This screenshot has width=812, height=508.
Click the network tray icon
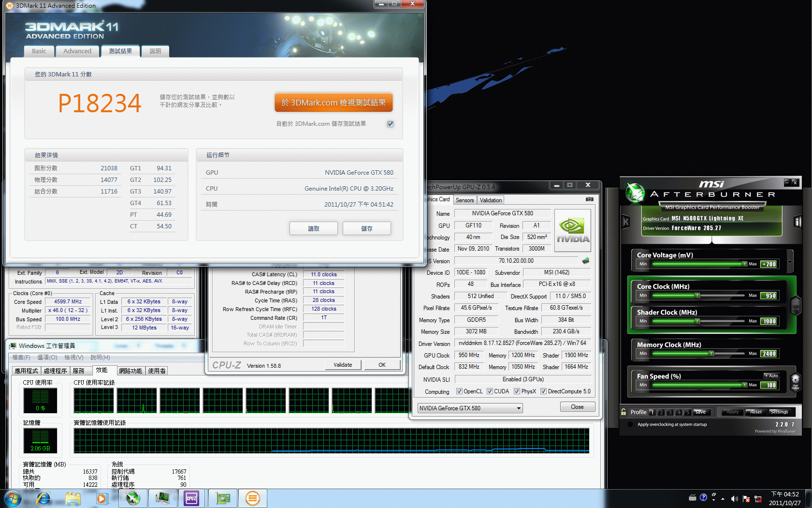click(758, 498)
